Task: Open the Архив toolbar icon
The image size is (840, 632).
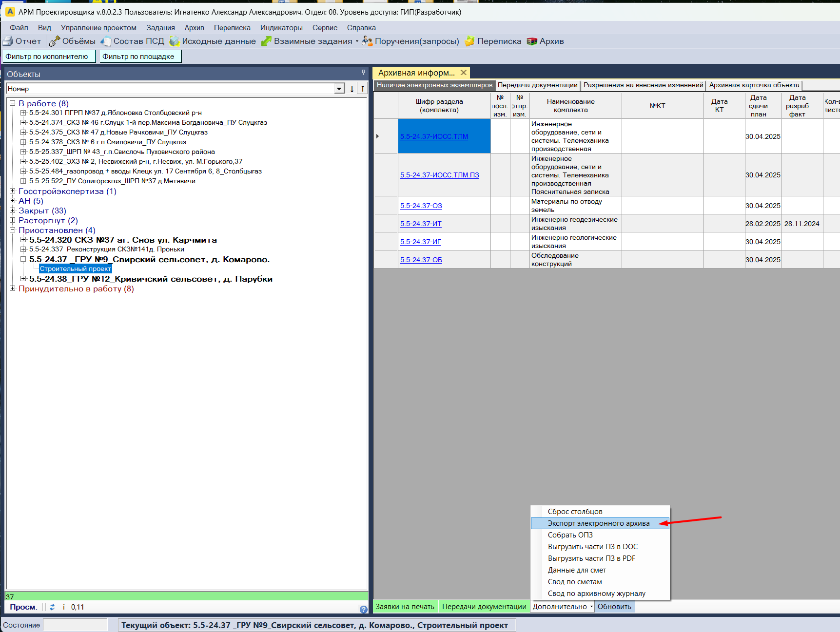Action: pyautogui.click(x=532, y=41)
